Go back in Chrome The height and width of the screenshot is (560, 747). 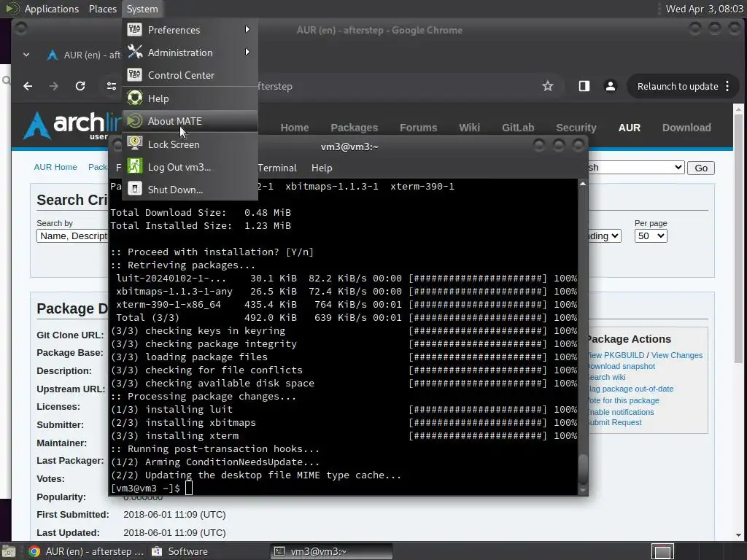(28, 86)
